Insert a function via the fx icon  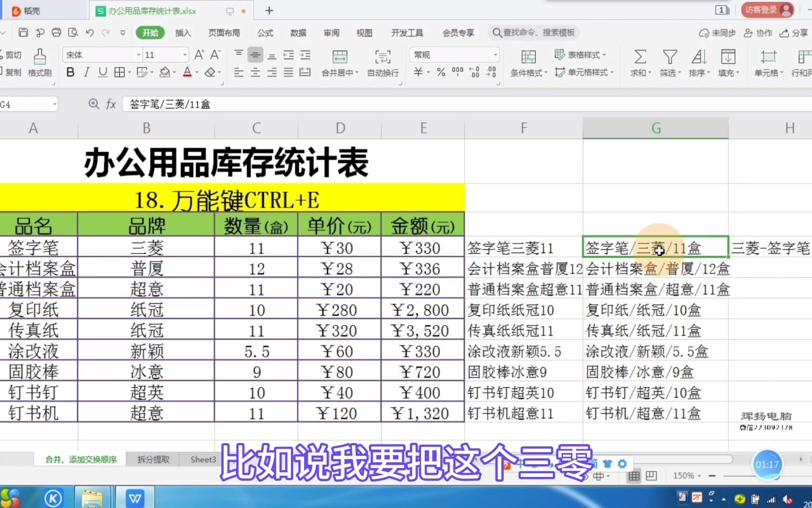pos(111,104)
